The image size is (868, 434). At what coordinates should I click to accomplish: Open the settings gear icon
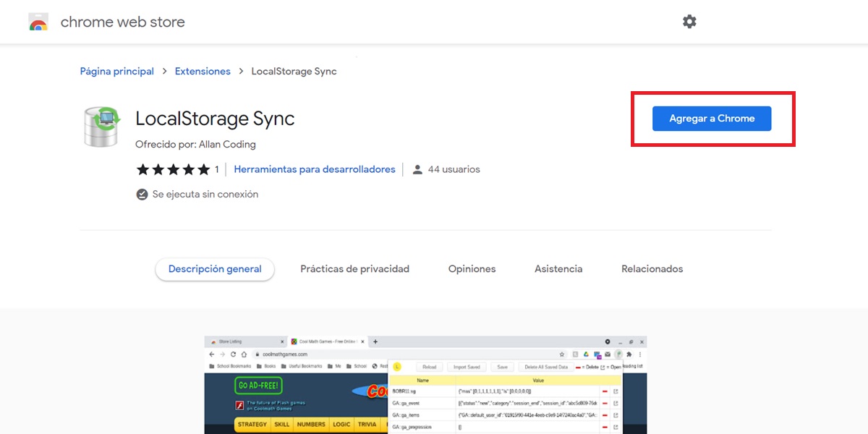689,22
